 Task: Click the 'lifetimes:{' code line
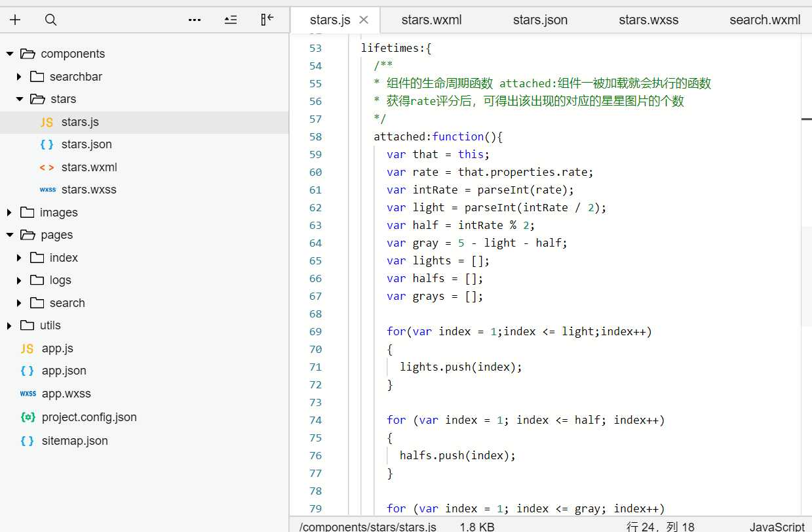click(x=396, y=48)
